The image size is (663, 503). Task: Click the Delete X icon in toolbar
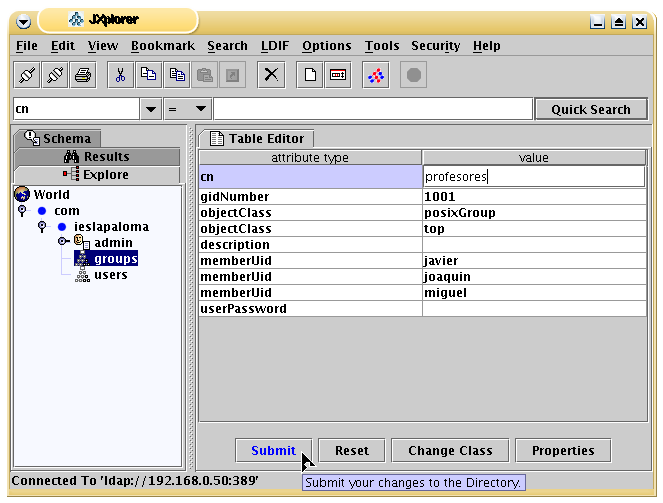[271, 75]
